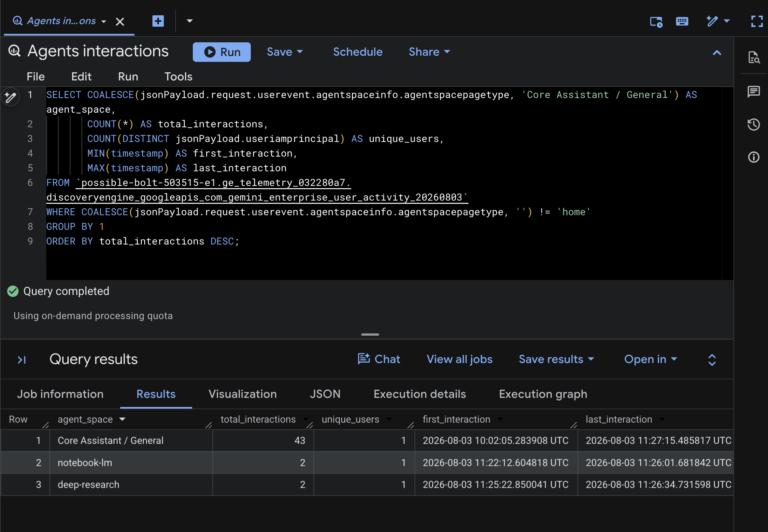768x532 pixels.
Task: Open the comments panel icon in sidebar
Action: point(754,91)
